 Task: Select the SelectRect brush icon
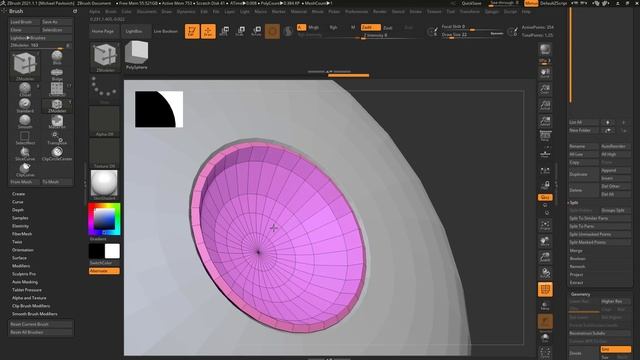(25, 137)
